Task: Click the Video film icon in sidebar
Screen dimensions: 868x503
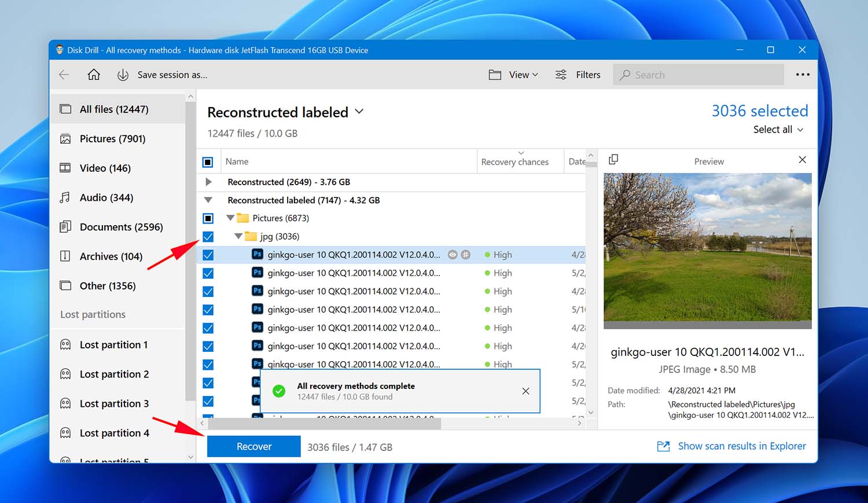Action: coord(65,168)
